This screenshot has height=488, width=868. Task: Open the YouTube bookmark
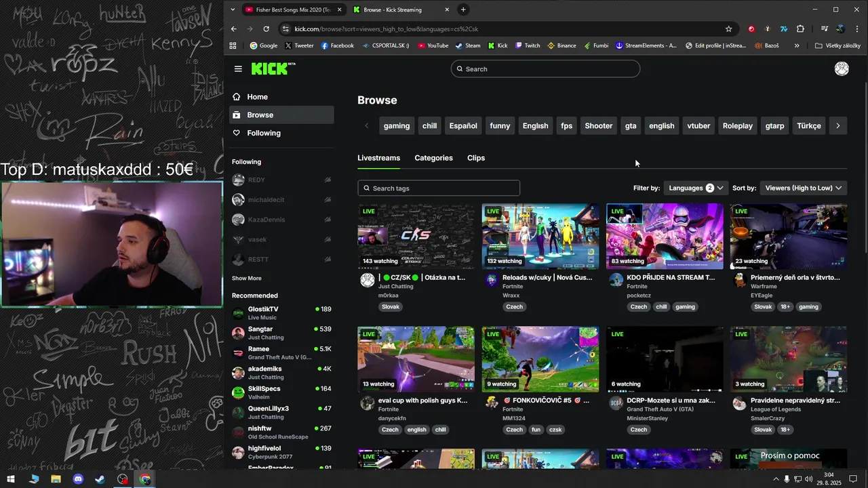tap(433, 45)
